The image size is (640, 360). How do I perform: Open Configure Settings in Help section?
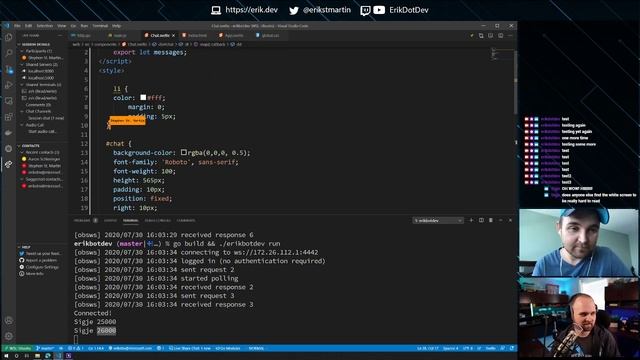pyautogui.click(x=39, y=267)
